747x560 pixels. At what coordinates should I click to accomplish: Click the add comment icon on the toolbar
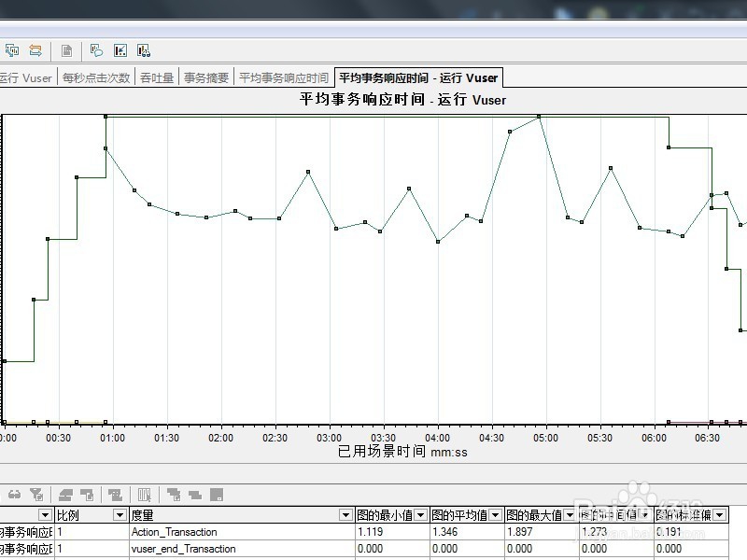[98, 50]
